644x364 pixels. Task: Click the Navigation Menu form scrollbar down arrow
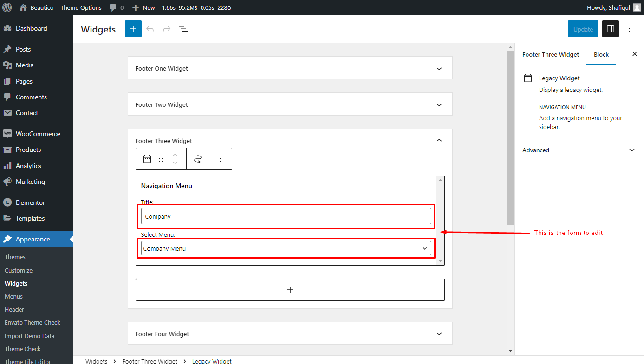coord(441,261)
